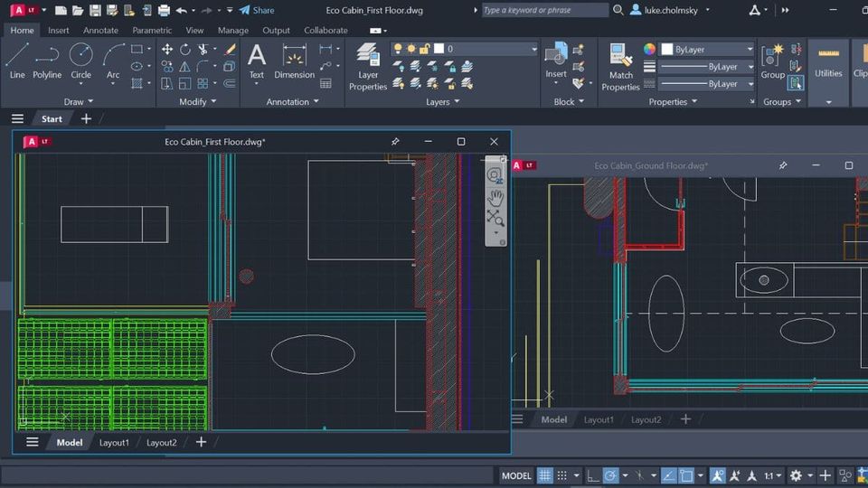Screen dimensions: 868x488
Task: Click the Stretch tool icon
Action: (166, 83)
